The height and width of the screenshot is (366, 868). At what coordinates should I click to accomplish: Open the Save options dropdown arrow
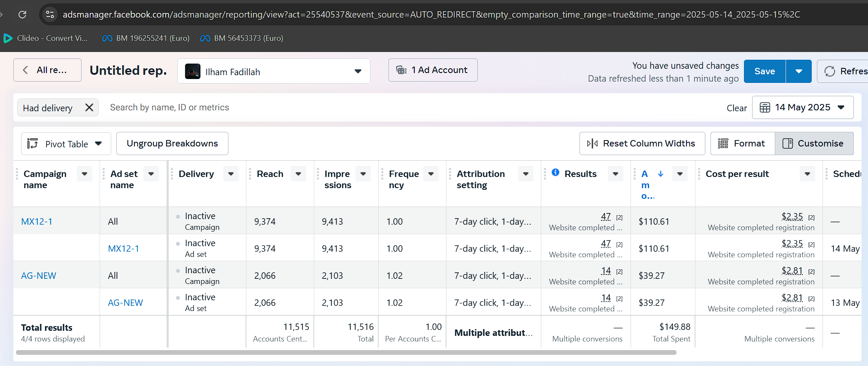click(798, 71)
